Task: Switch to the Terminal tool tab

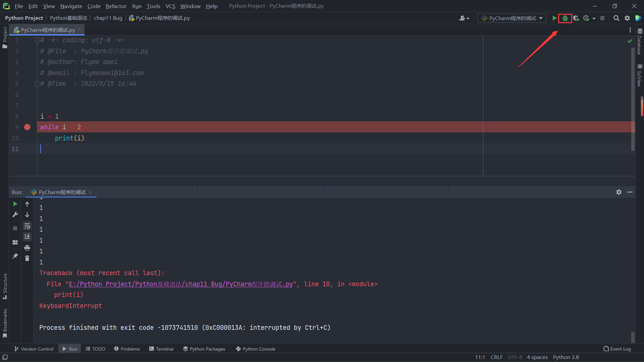Action: (x=161, y=349)
